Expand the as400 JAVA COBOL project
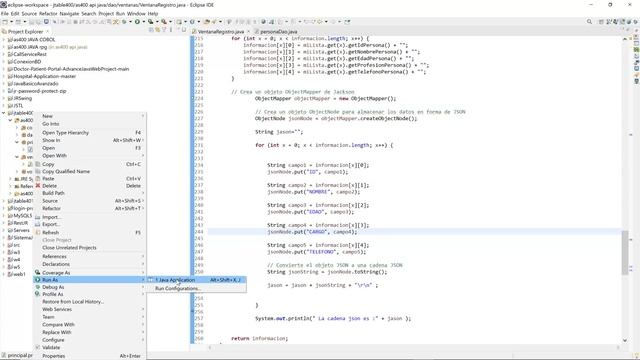640x360 pixels. (4, 40)
